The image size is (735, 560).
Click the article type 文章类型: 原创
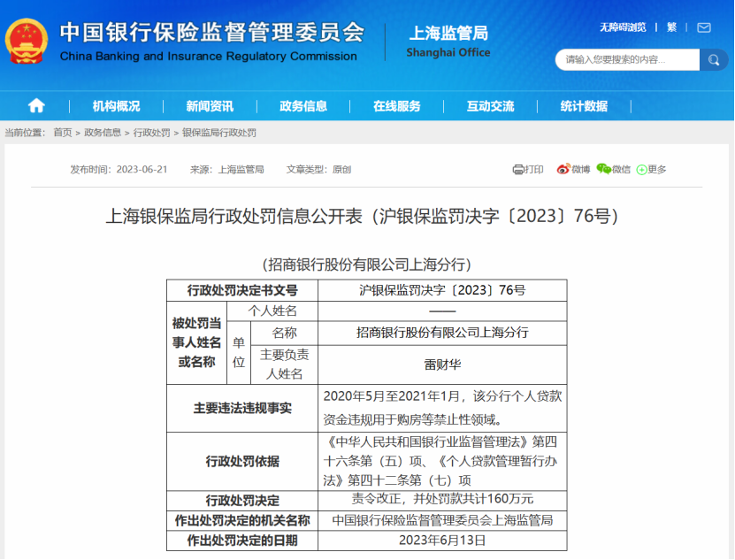(318, 169)
